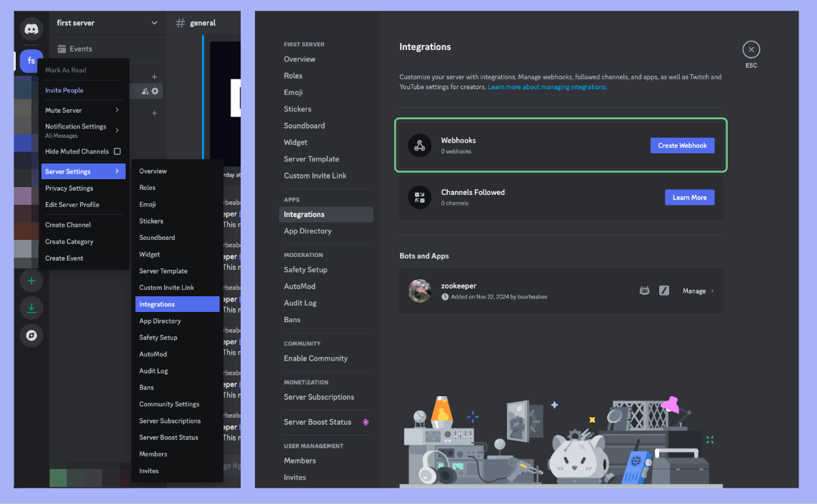Click the Channels Followed icon
Image resolution: width=817 pixels, height=504 pixels.
pos(419,197)
